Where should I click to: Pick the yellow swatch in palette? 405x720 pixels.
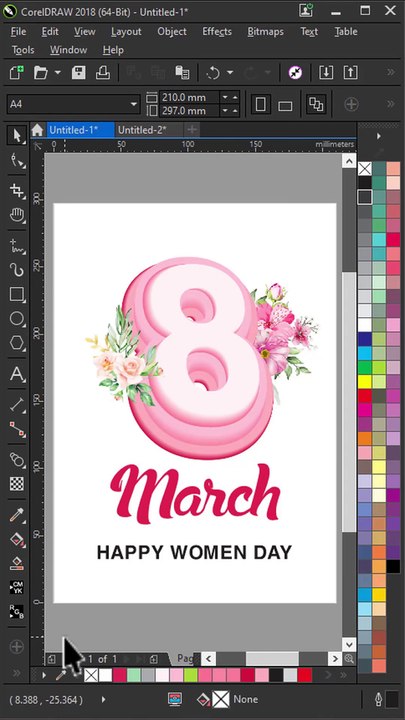pyautogui.click(x=365, y=381)
